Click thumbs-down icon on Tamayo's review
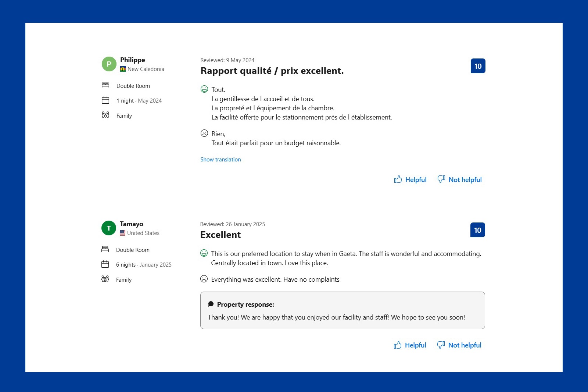Viewport: 588px width, 392px height. click(441, 345)
